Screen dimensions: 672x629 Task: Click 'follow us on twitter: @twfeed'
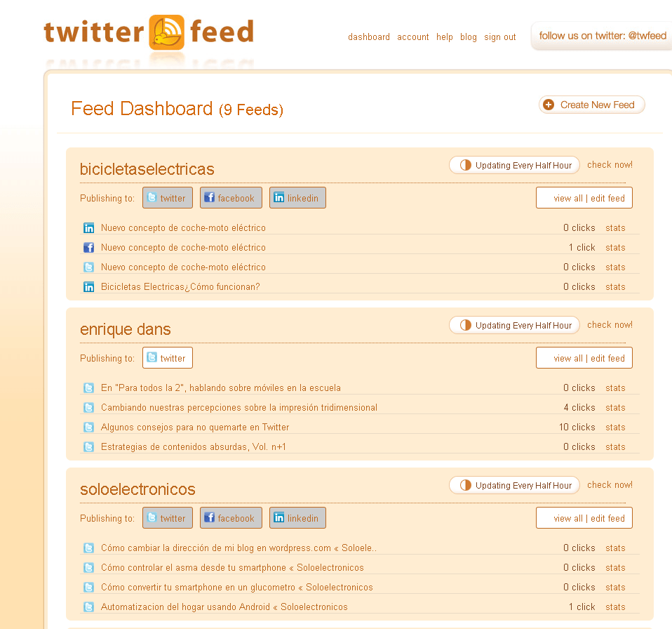[605, 36]
